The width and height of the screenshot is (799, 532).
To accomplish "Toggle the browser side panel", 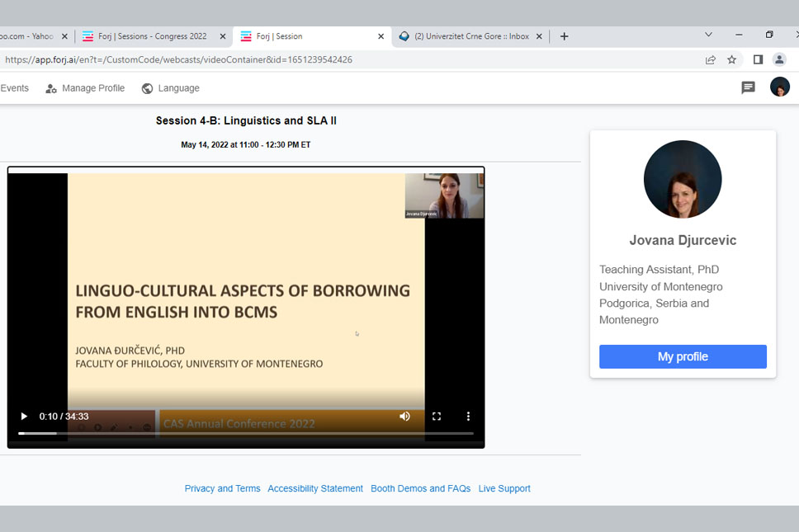I will pyautogui.click(x=758, y=59).
